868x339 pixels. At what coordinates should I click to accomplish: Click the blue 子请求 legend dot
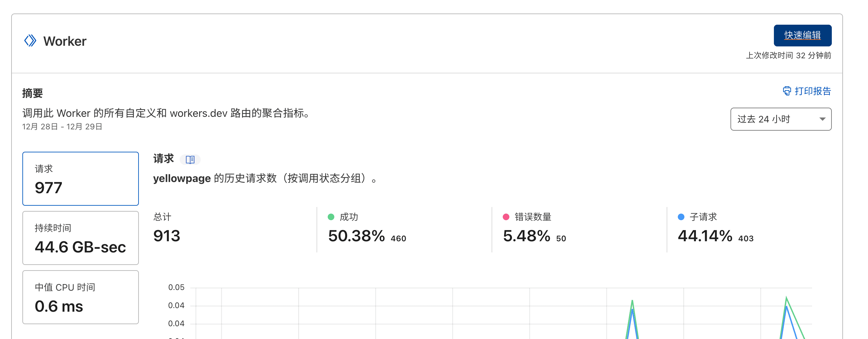[681, 217]
